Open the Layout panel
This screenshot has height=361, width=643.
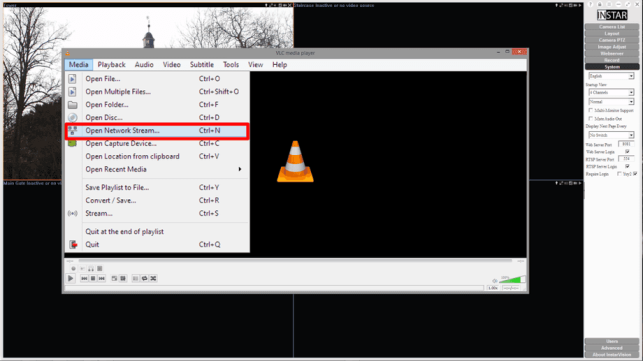point(611,33)
